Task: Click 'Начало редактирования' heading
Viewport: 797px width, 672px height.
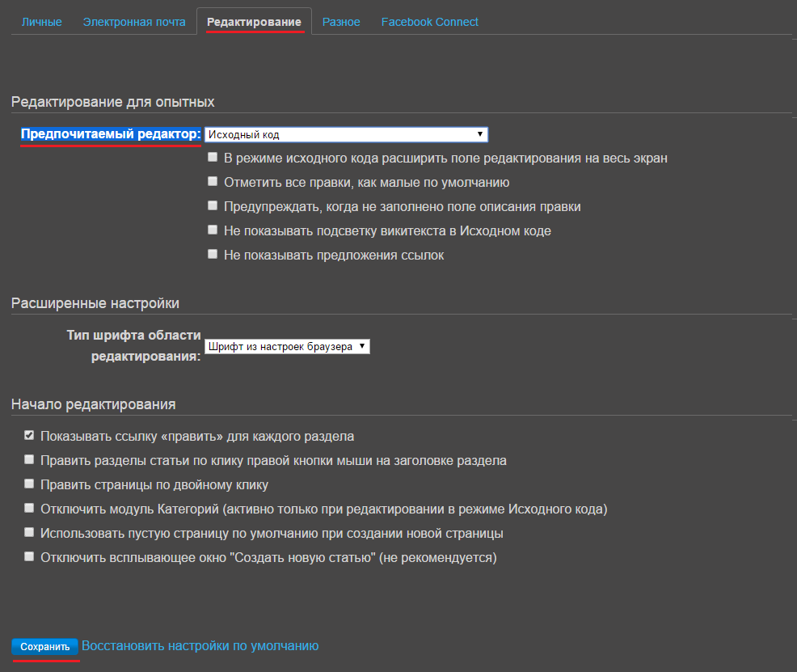Action: tap(94, 404)
